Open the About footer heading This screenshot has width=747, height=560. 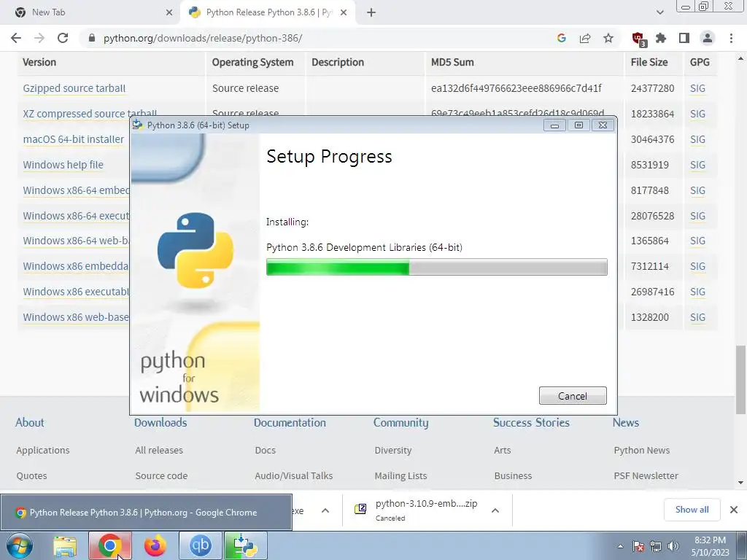click(29, 422)
